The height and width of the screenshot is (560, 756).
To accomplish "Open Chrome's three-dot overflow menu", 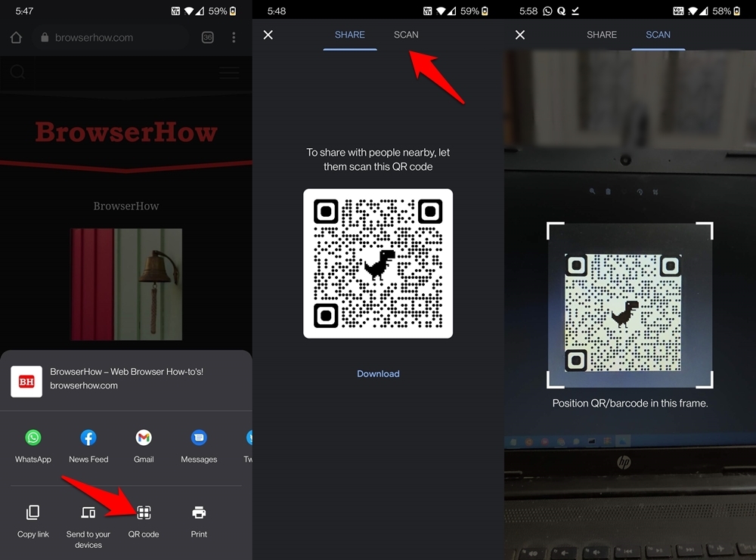I will tap(234, 36).
